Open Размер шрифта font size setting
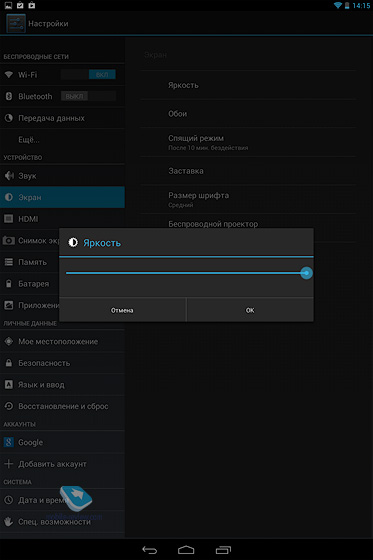This screenshot has height=560, width=373. tap(248, 199)
